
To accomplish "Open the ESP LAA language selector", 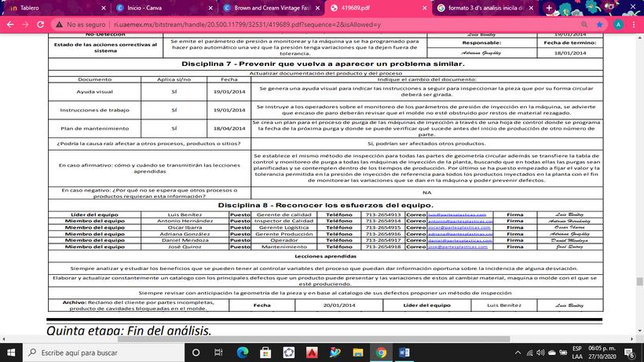I will tap(577, 353).
